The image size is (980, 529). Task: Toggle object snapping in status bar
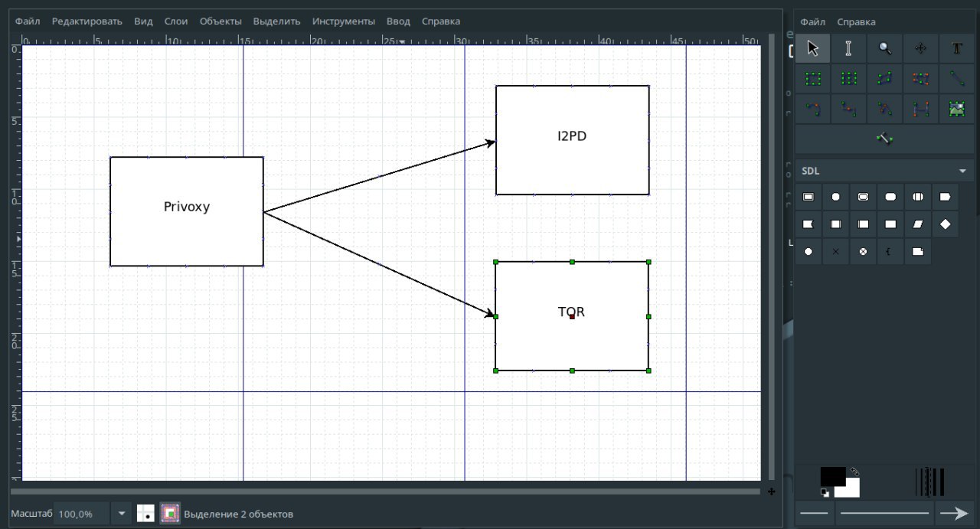pos(170,514)
